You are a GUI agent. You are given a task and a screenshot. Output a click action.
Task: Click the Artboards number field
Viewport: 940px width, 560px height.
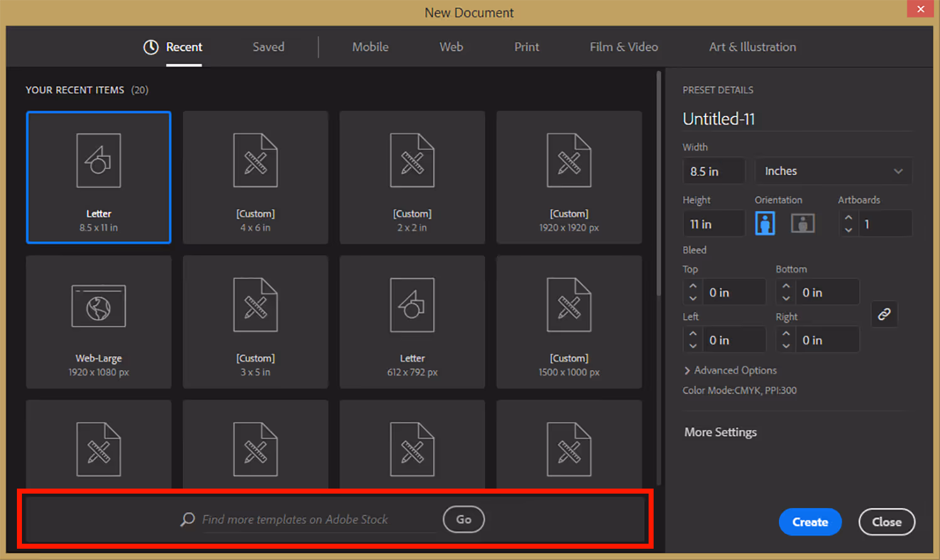click(x=884, y=224)
